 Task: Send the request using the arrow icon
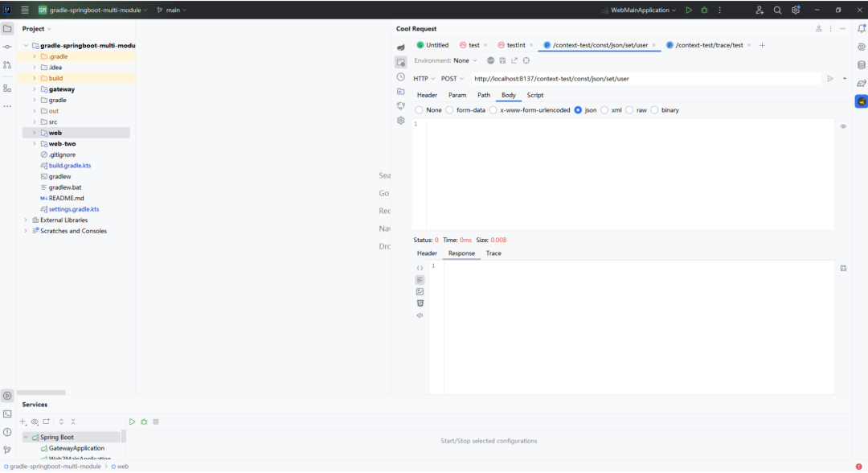pos(829,77)
